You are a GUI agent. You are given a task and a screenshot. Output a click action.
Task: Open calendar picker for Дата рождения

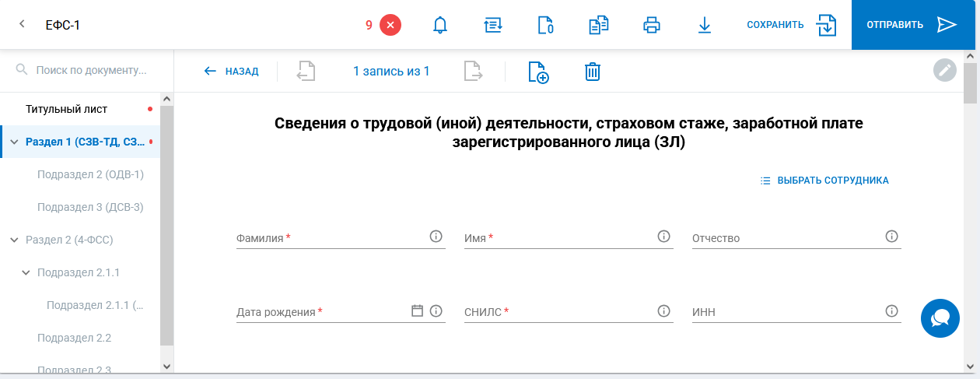[x=417, y=311]
